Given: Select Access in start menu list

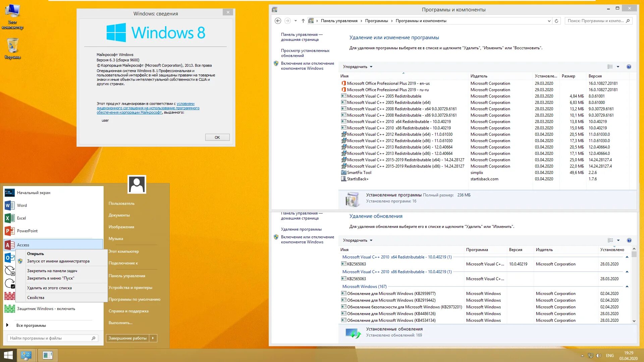Looking at the screenshot, I should tap(53, 245).
